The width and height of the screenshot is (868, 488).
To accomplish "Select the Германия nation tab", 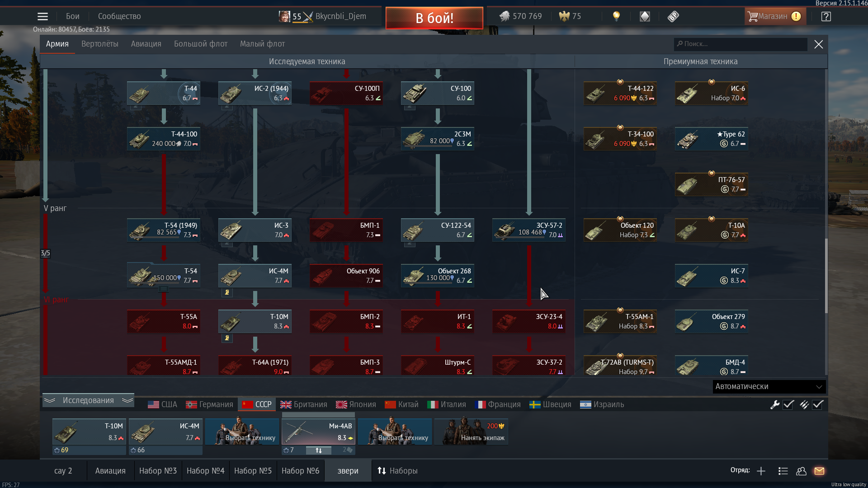I will click(x=210, y=404).
